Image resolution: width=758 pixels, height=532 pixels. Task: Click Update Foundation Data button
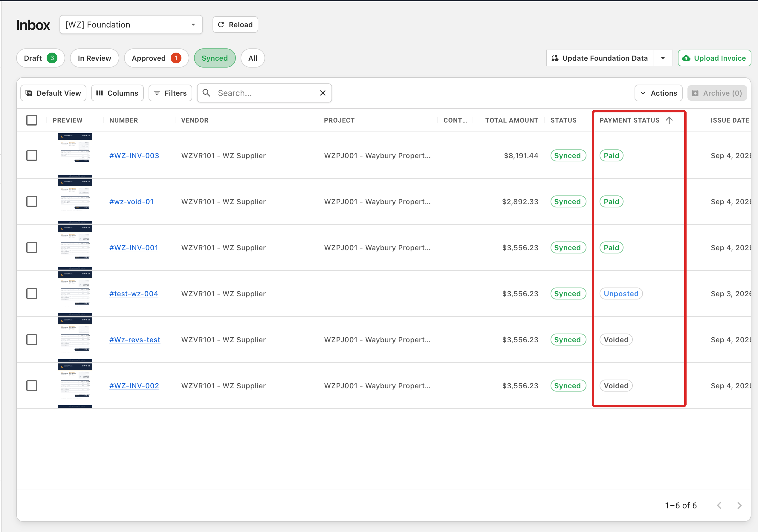point(600,58)
